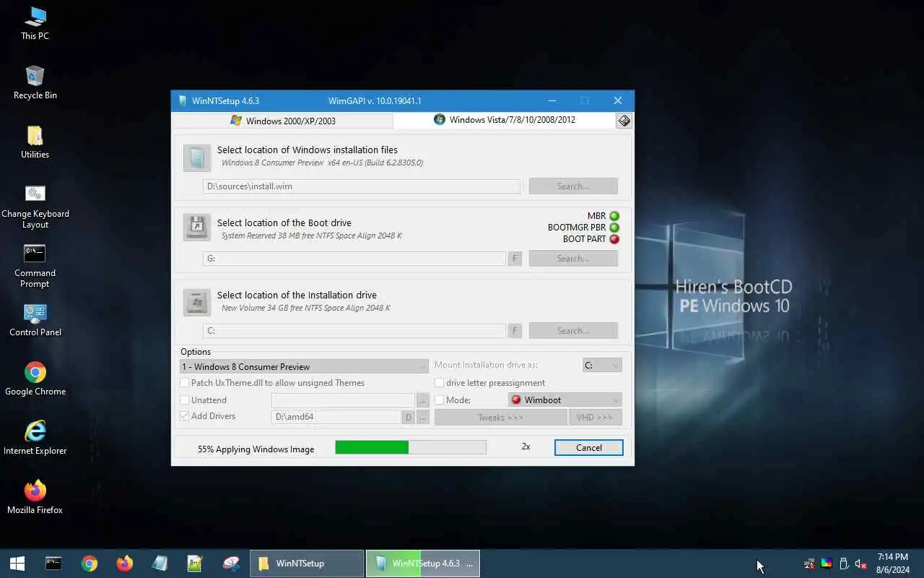
Task: Click the Windows installation files disk icon
Action: click(x=196, y=158)
